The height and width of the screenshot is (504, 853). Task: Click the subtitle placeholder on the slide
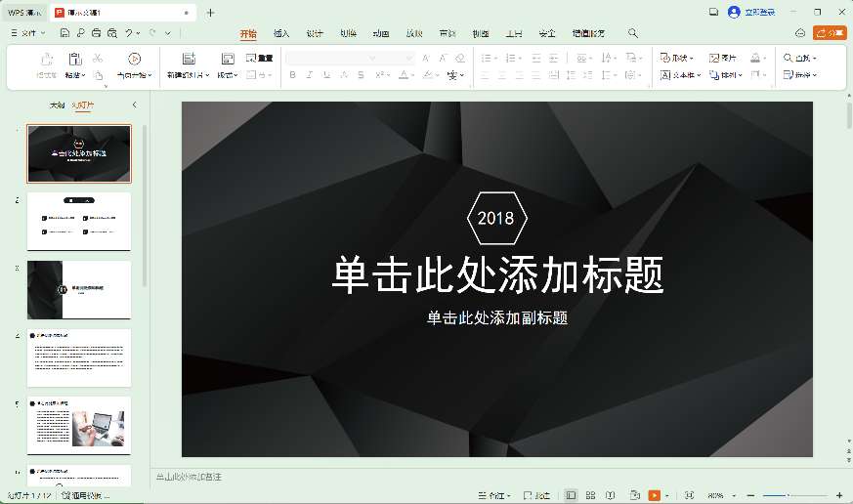497,318
